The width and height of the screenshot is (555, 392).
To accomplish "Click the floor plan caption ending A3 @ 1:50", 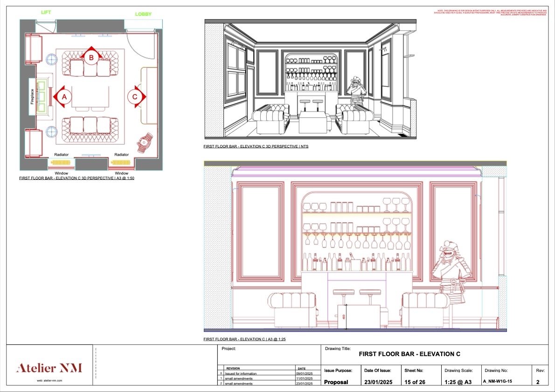I will [76, 179].
